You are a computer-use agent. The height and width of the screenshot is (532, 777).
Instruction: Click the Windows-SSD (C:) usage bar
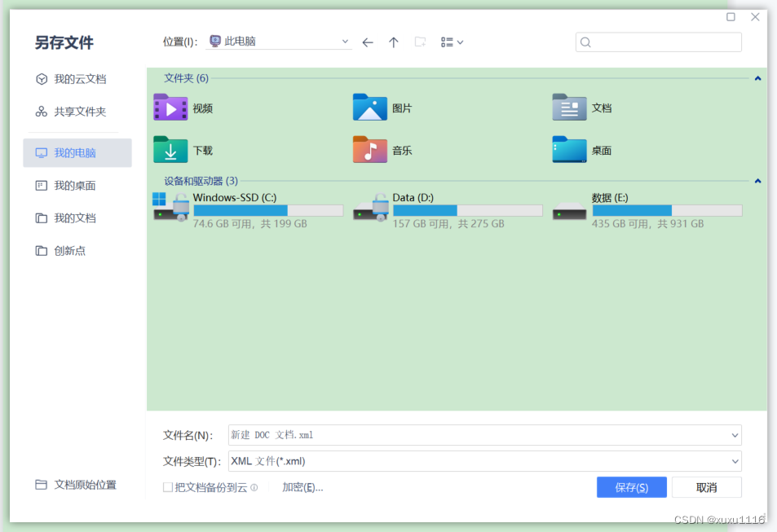coord(268,210)
